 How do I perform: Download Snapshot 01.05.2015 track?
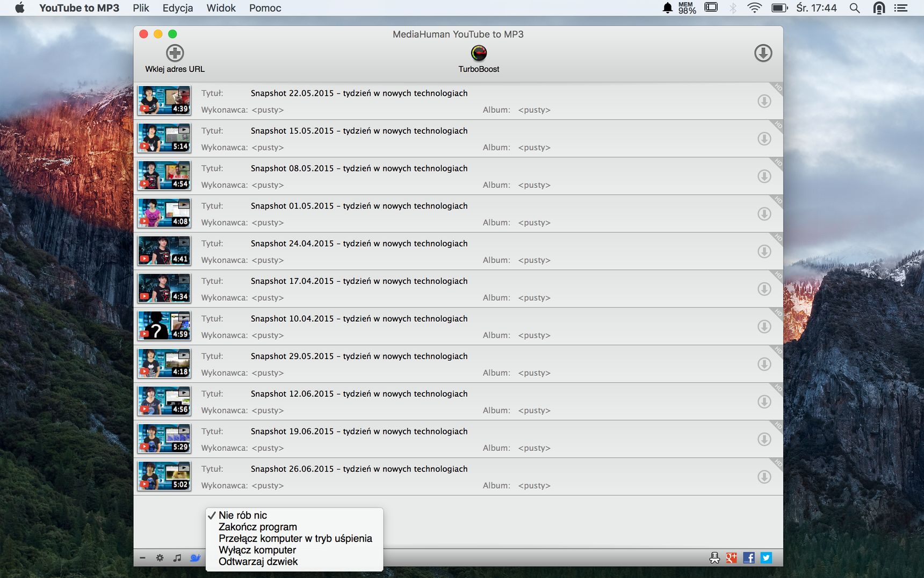764,214
